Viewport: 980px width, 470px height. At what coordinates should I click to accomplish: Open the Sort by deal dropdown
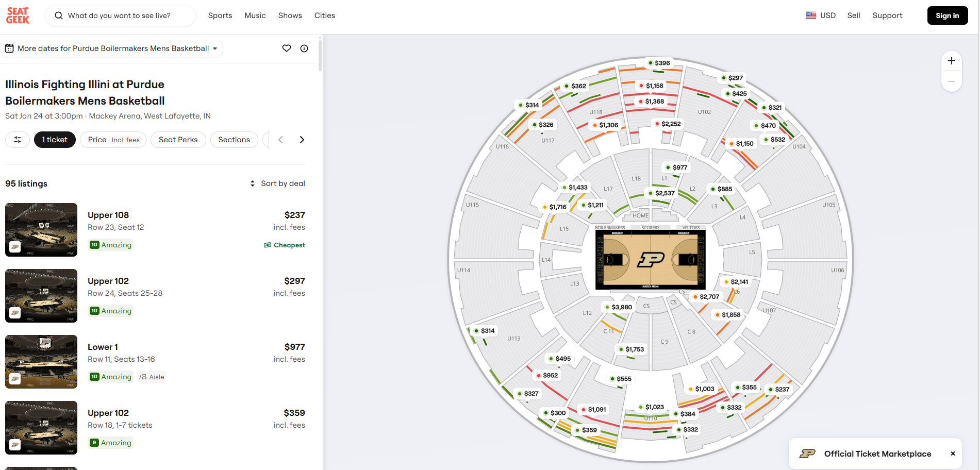(278, 183)
